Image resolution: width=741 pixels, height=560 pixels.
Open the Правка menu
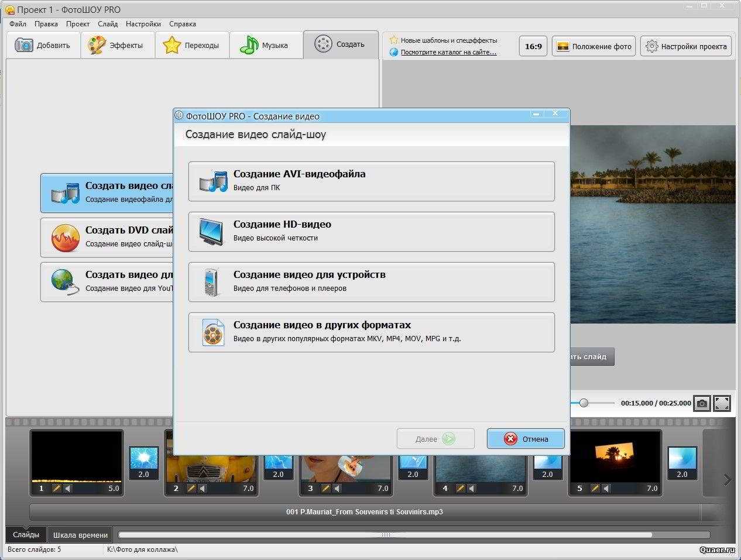(46, 24)
